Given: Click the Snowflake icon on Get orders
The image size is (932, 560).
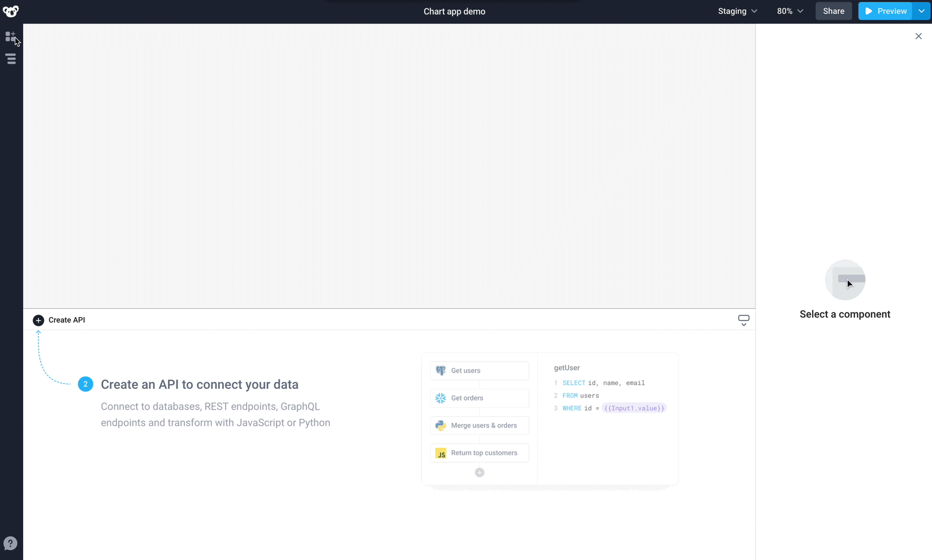Looking at the screenshot, I should point(441,398).
